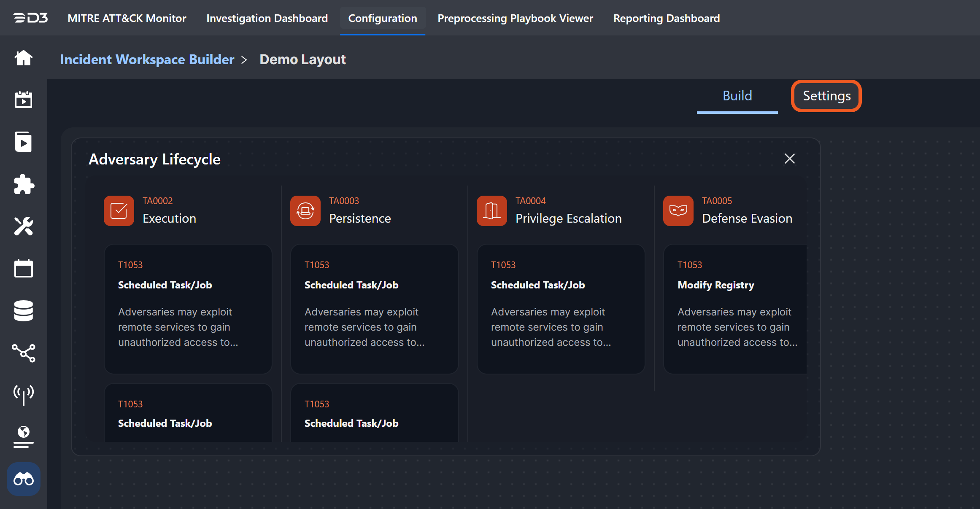Select the Build tab
The width and height of the screenshot is (980, 509).
(737, 96)
